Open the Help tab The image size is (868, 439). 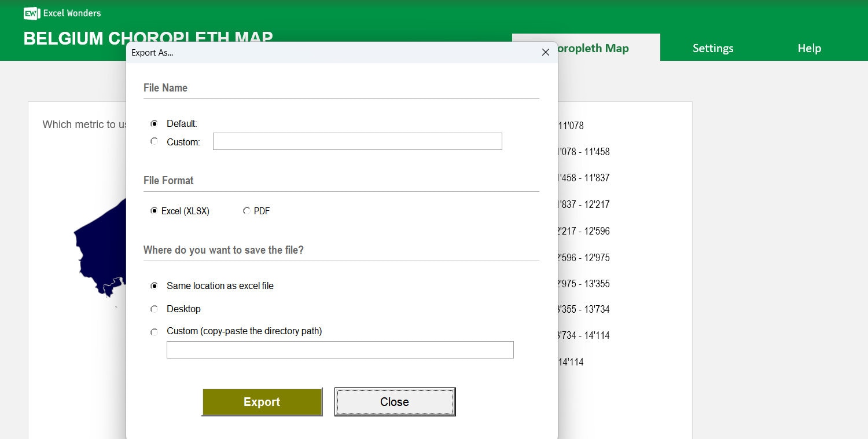click(808, 48)
